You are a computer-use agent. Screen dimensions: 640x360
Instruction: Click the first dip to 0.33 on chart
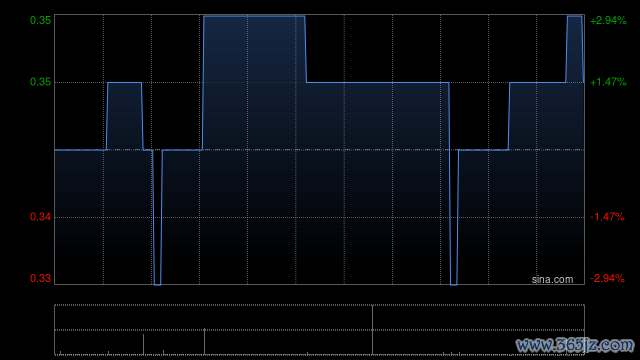click(x=157, y=284)
